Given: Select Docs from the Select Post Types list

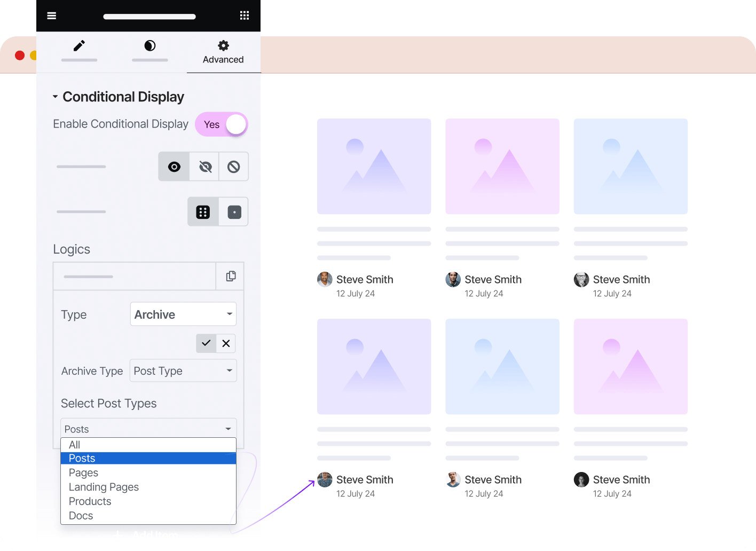Looking at the screenshot, I should coord(81,515).
